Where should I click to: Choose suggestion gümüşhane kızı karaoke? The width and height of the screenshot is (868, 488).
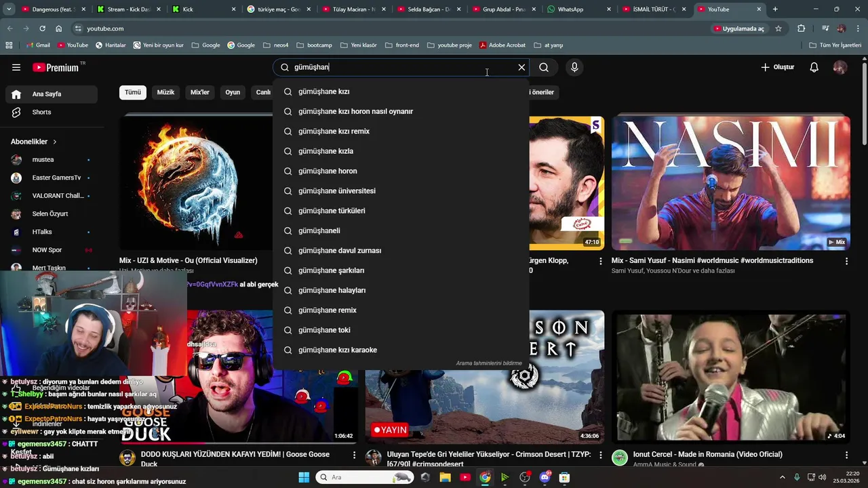(401, 350)
